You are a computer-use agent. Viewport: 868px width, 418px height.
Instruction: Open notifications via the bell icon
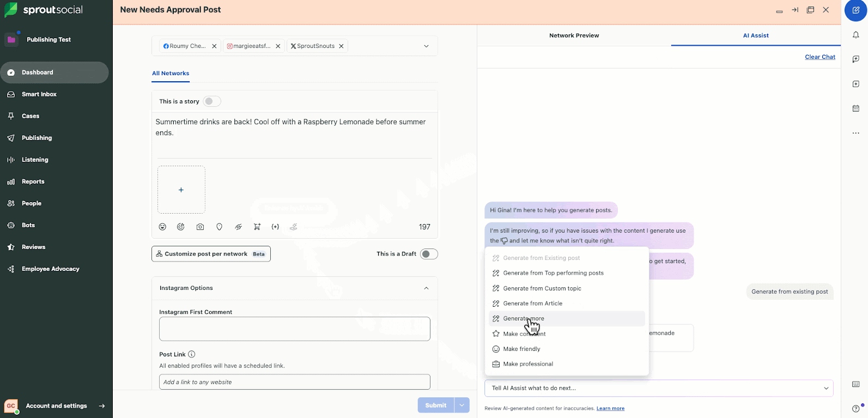(855, 35)
